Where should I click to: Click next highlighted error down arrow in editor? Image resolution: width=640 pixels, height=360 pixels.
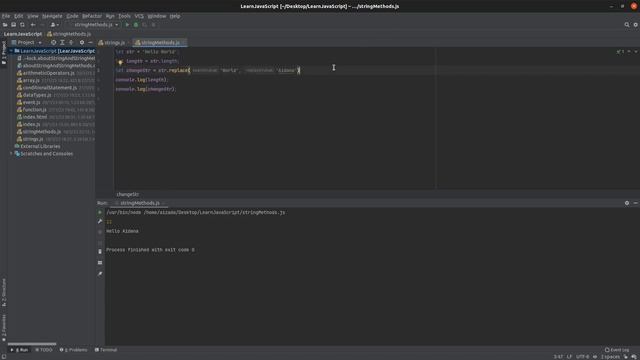[x=636, y=52]
